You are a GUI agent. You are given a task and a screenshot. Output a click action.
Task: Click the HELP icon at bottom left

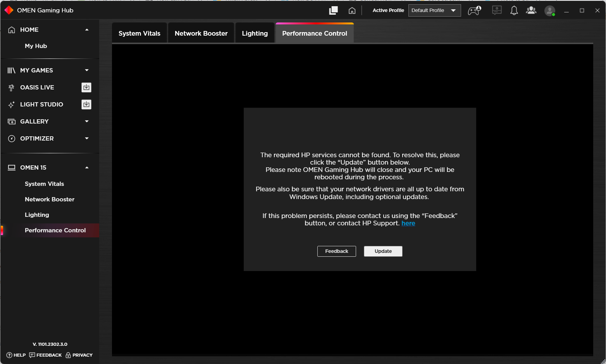click(9, 355)
